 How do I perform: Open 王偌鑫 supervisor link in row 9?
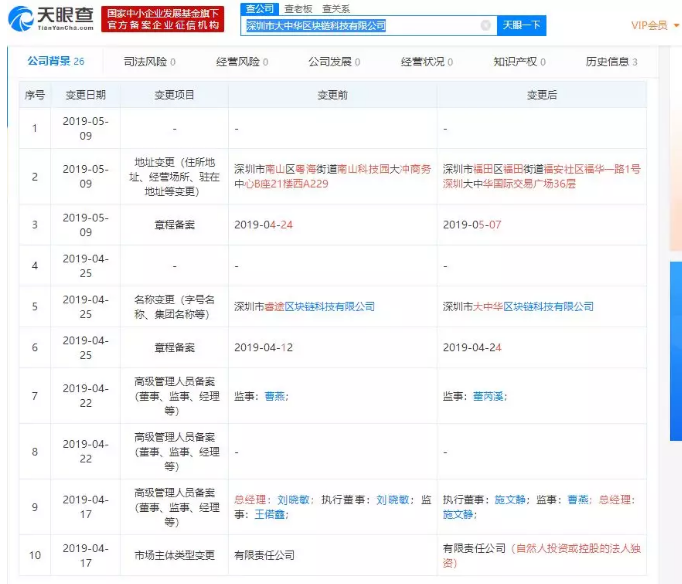coord(269,514)
